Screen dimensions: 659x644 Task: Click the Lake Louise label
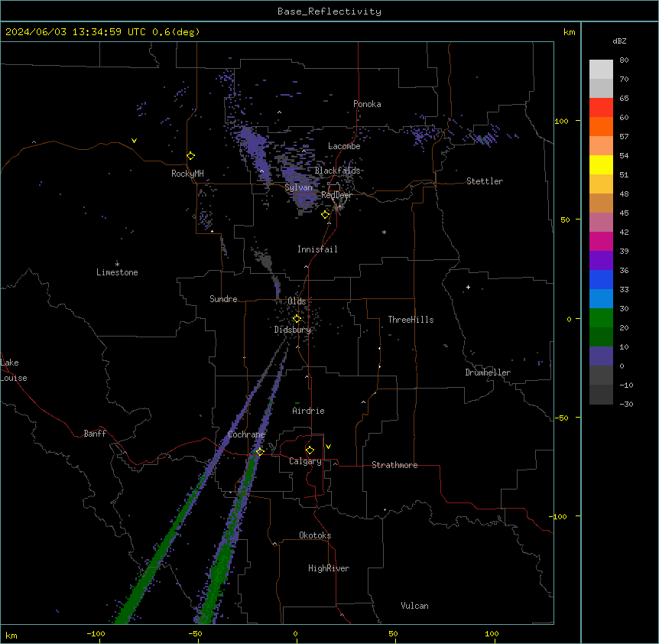14,370
